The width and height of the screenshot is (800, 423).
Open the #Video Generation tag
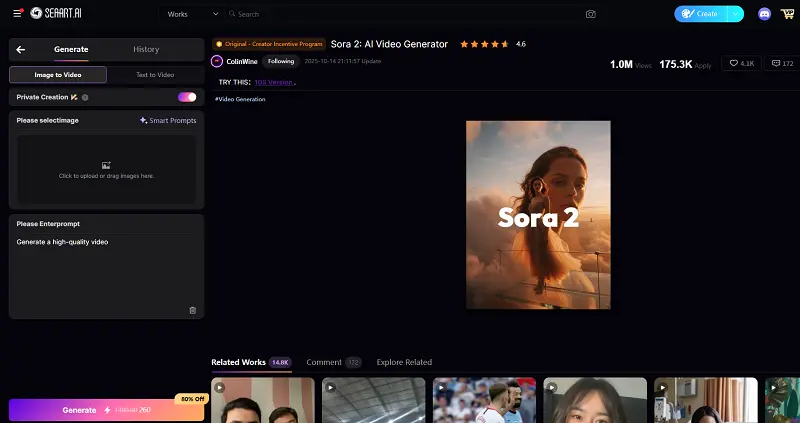coord(240,99)
